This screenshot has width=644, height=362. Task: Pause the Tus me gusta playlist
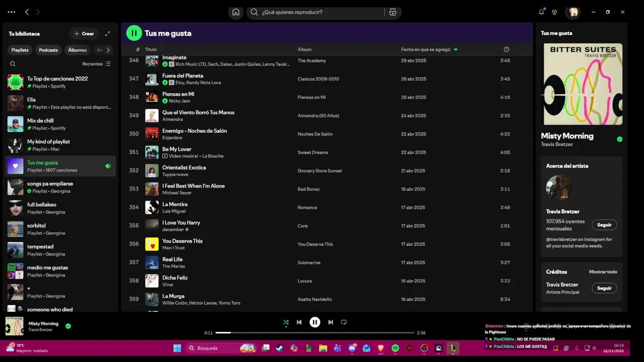[x=134, y=33]
